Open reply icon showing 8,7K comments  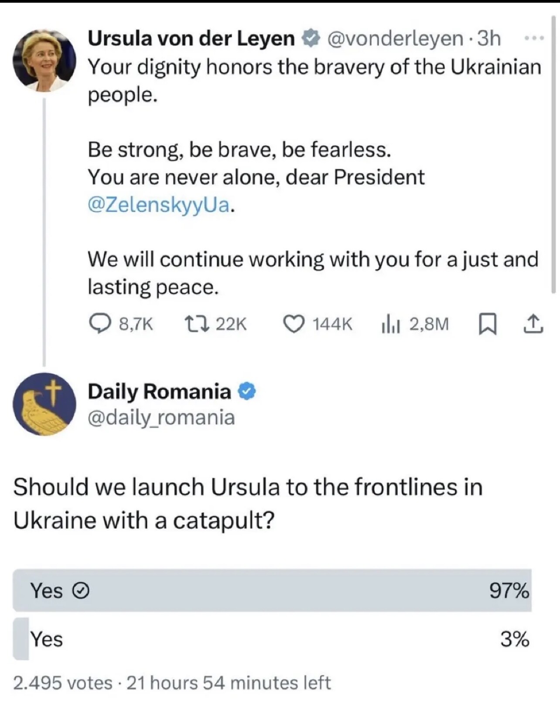point(100,324)
